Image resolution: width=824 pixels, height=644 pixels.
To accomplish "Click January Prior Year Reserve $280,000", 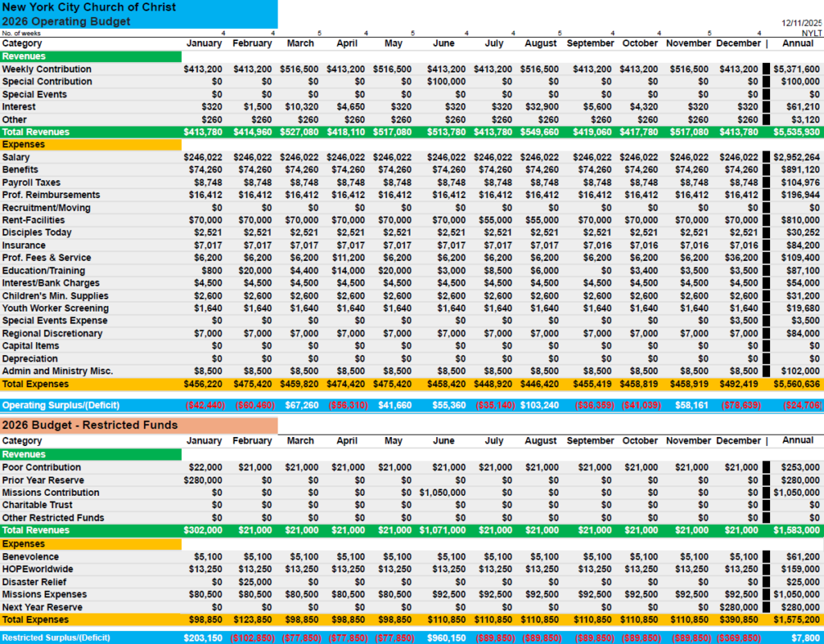I will [203, 480].
